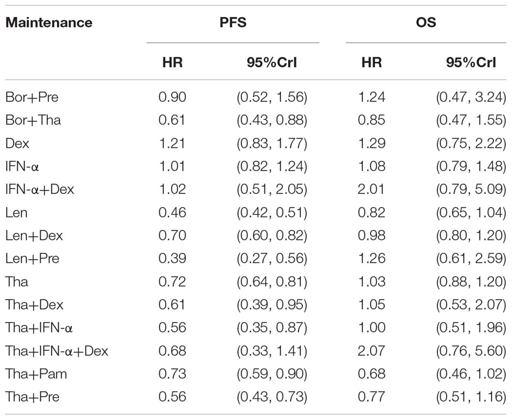Viewport: 512px width, 420px height.
Task: Click the OS group header
Action: pos(426,23)
